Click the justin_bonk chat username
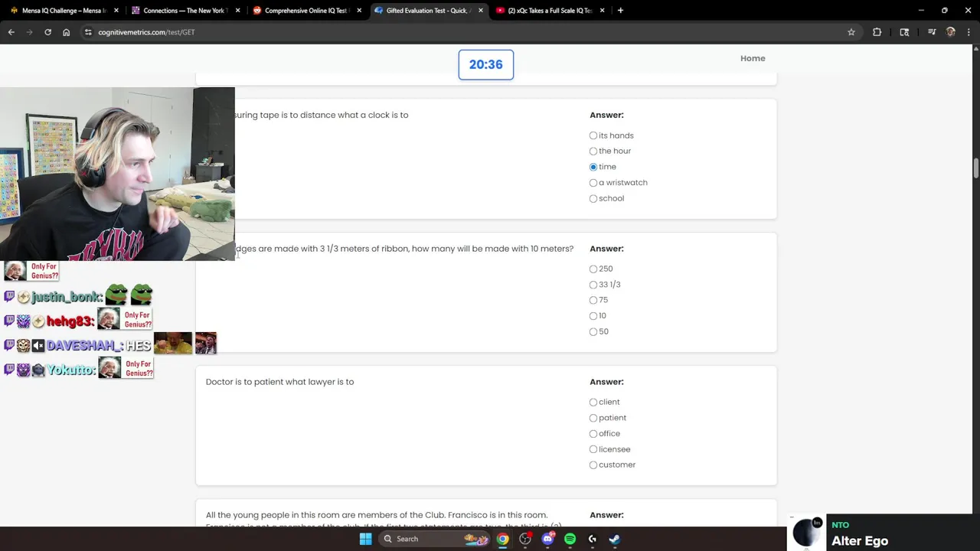This screenshot has width=980, height=551. point(67,296)
